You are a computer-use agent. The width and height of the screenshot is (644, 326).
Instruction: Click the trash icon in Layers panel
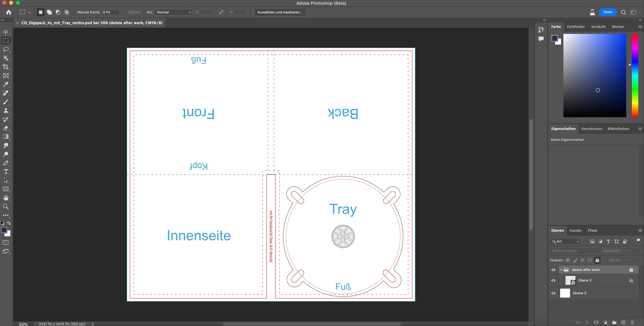pos(632,322)
